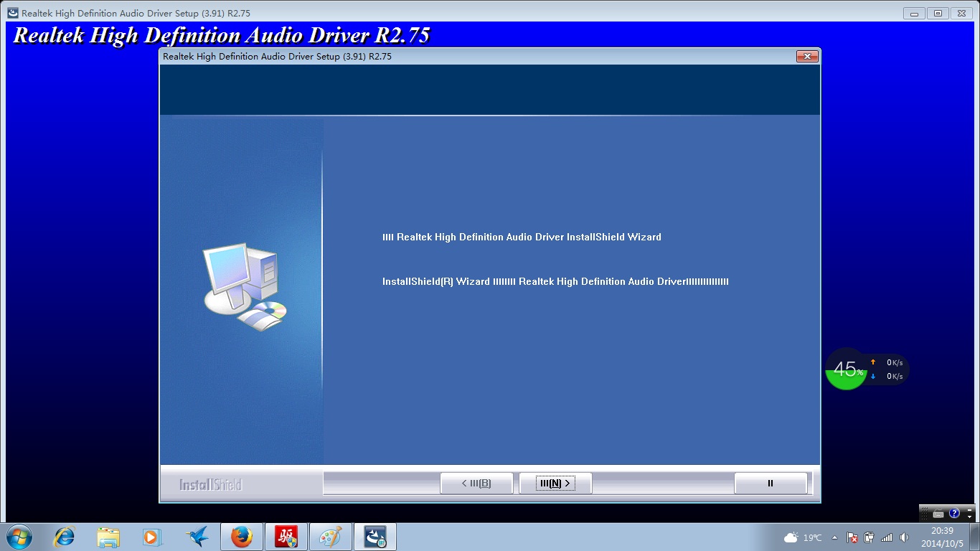Click the 19℃ temperature reading
Viewport: 980px width, 551px height.
pos(812,537)
